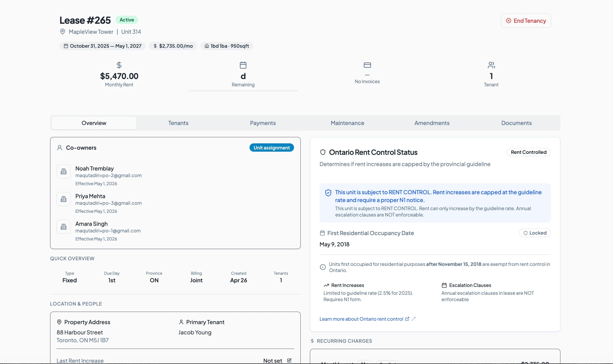Click the external link icon after Ontario rent control
This screenshot has height=364, width=613.
click(x=407, y=319)
